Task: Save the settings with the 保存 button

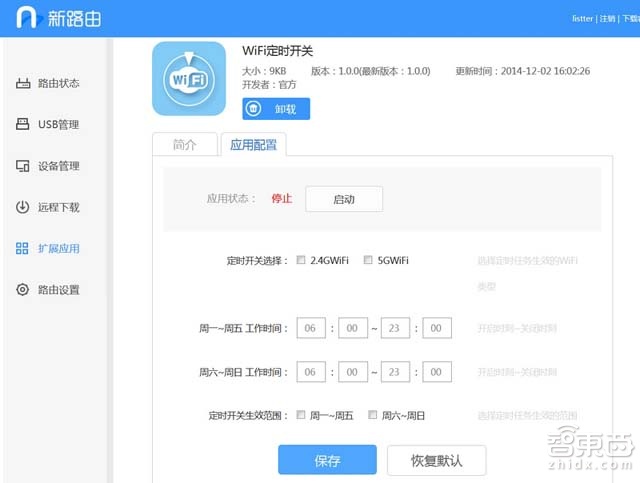Action: click(x=327, y=460)
